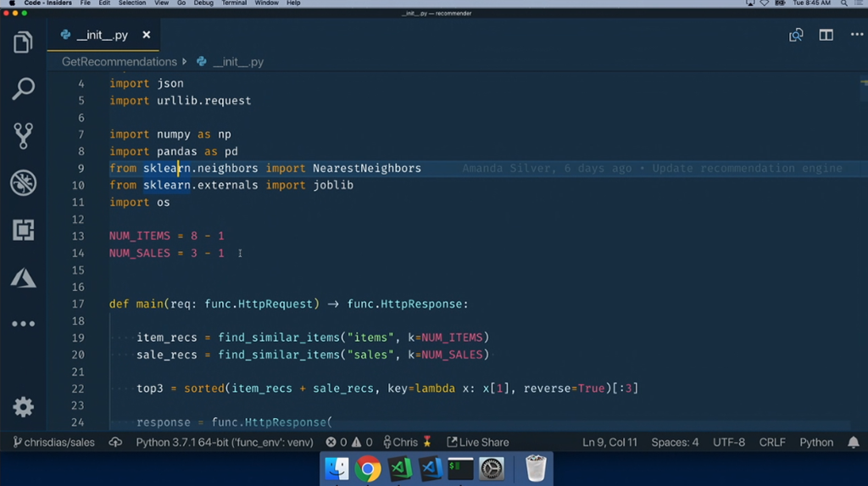Start a Live Share session

[478, 442]
